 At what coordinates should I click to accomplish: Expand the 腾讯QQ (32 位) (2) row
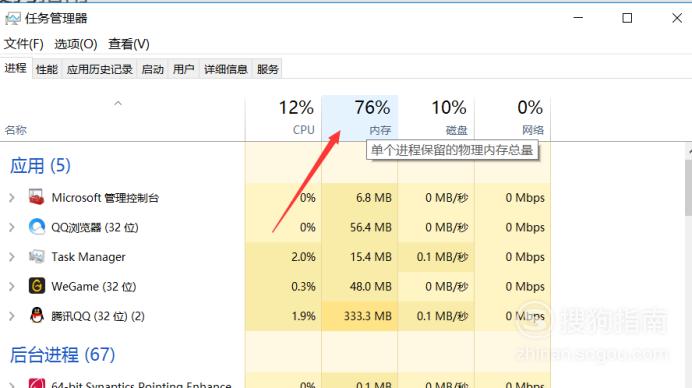pos(12,316)
